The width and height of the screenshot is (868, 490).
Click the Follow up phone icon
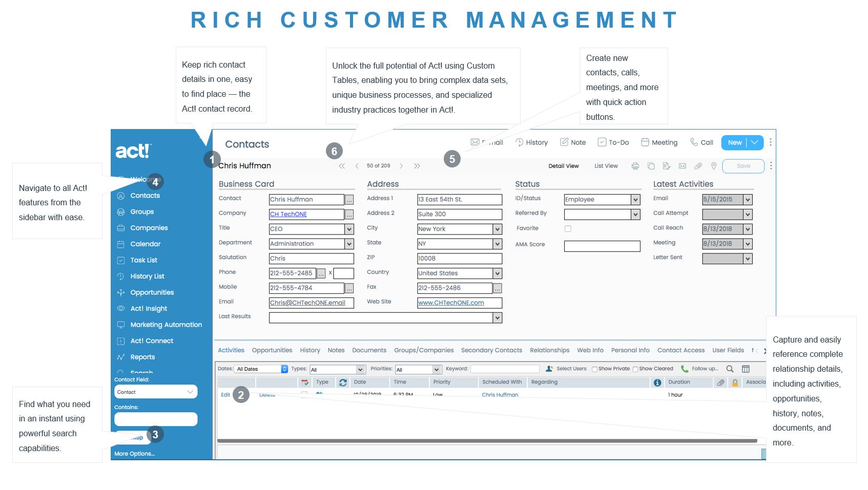pyautogui.click(x=685, y=369)
